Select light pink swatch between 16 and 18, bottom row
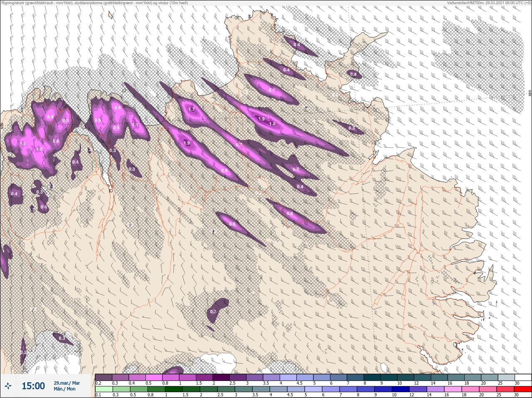The image size is (532, 398). (453, 389)
